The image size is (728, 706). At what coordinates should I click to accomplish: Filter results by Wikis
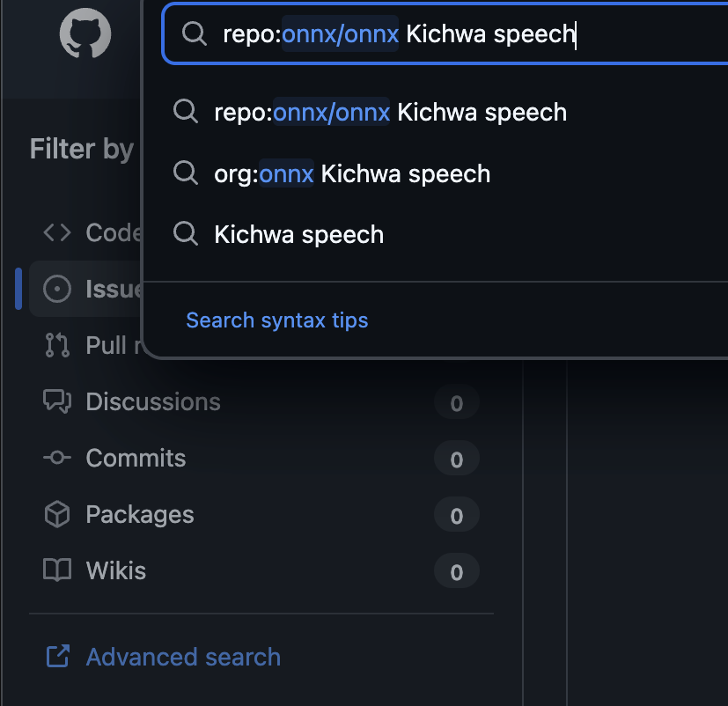(x=116, y=571)
